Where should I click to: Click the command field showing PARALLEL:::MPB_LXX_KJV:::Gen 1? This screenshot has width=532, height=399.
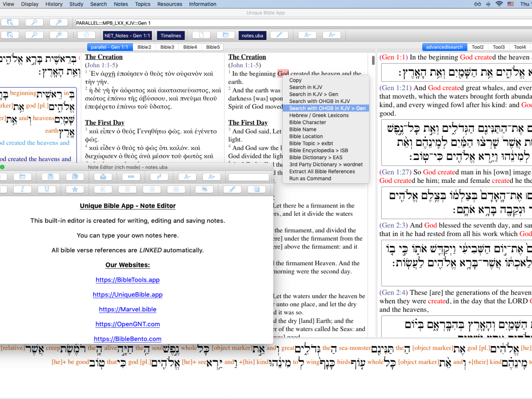(303, 23)
